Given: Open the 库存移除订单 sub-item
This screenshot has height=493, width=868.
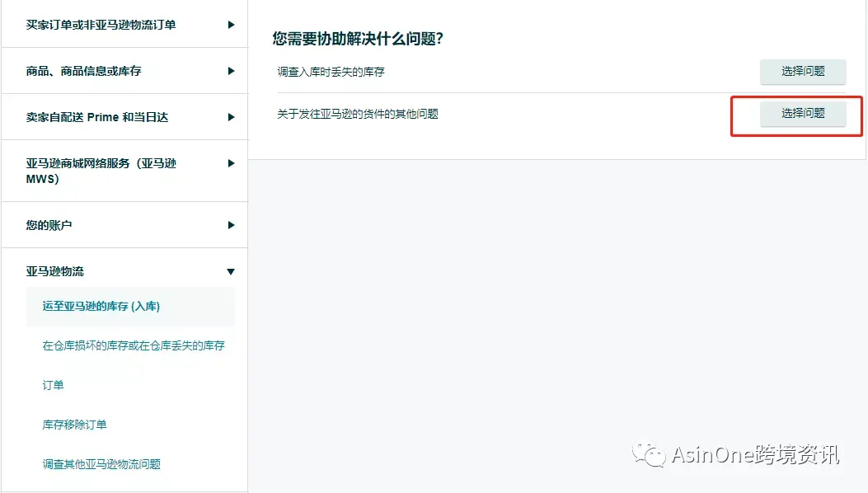Looking at the screenshot, I should [x=74, y=425].
